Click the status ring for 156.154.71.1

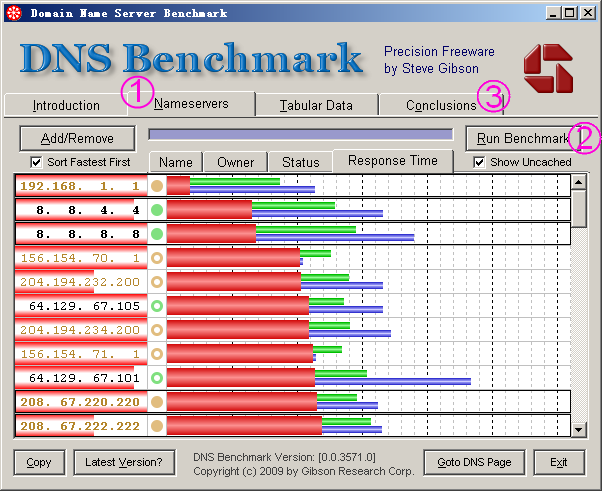pyautogui.click(x=157, y=354)
